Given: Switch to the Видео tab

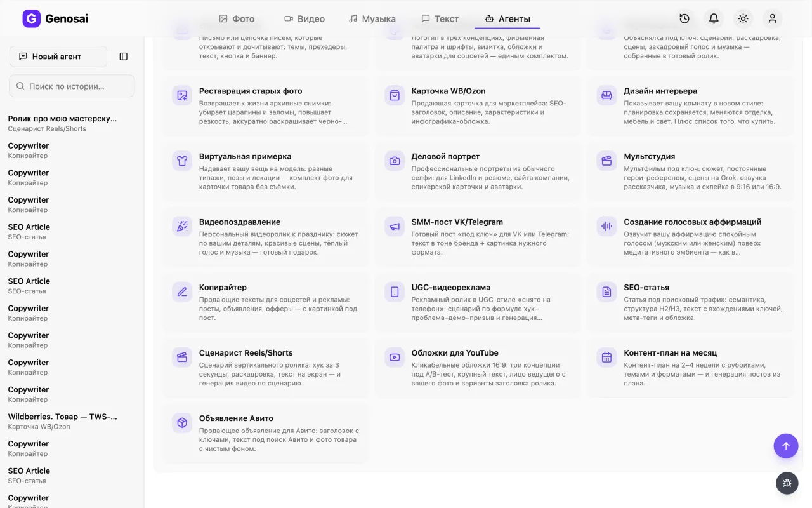Looking at the screenshot, I should pyautogui.click(x=304, y=19).
